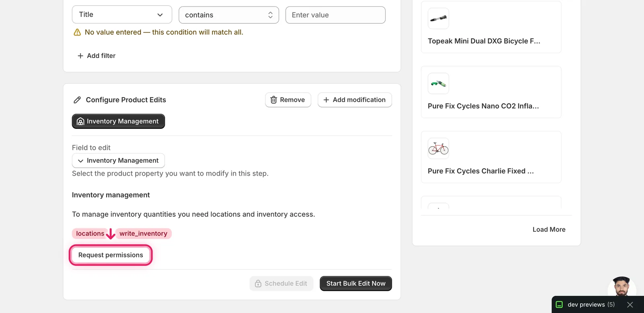Click the No value entered warning message

164,32
